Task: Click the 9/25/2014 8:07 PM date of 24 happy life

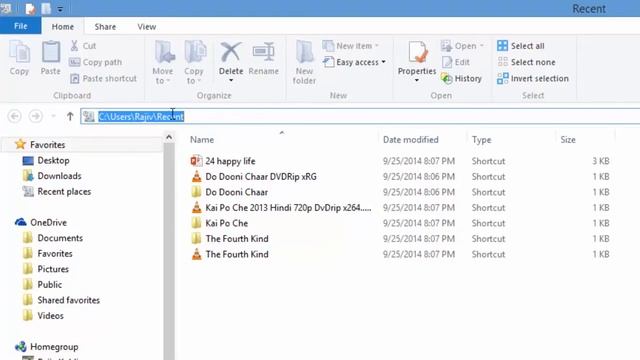Action: [419, 161]
